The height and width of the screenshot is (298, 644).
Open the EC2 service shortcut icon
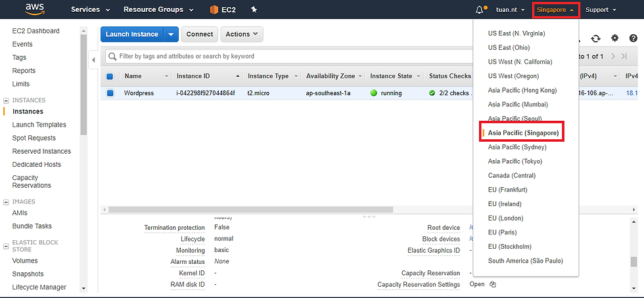point(214,9)
